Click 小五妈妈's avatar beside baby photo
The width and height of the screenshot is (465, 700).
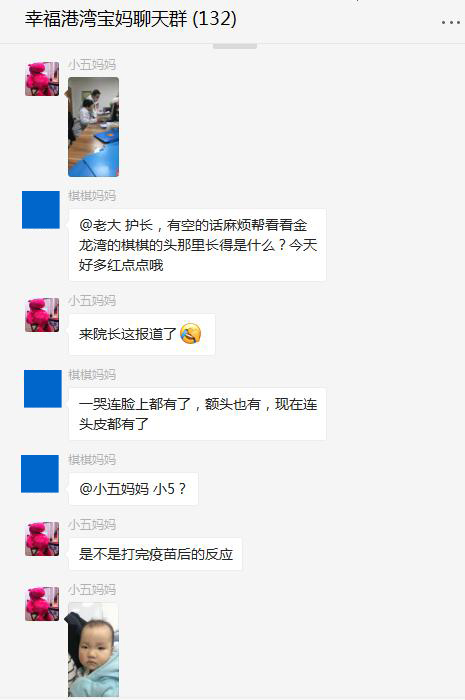point(42,604)
